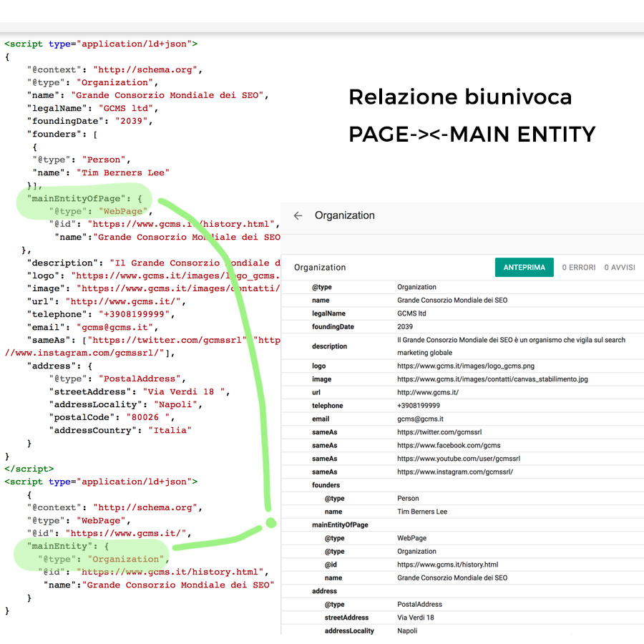The image size is (644, 644).
Task: Click "foundingDate": "2039" code line
Action: pyautogui.click(x=89, y=121)
